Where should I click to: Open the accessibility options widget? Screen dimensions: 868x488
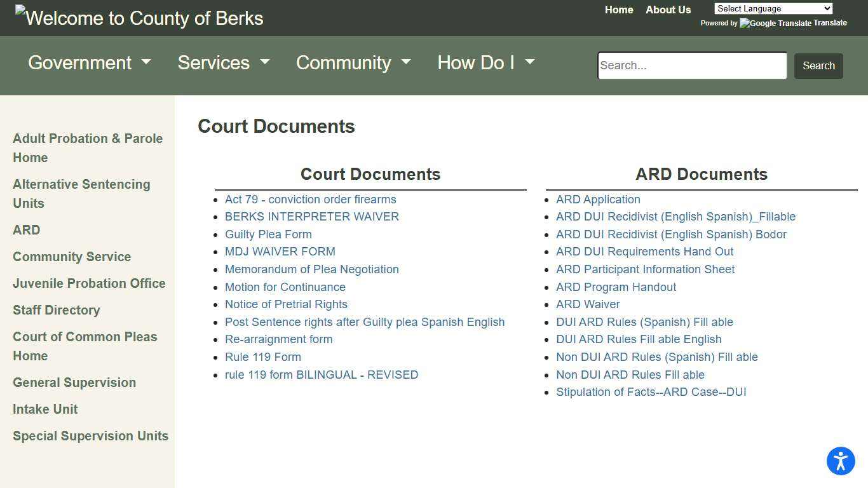coord(841,461)
